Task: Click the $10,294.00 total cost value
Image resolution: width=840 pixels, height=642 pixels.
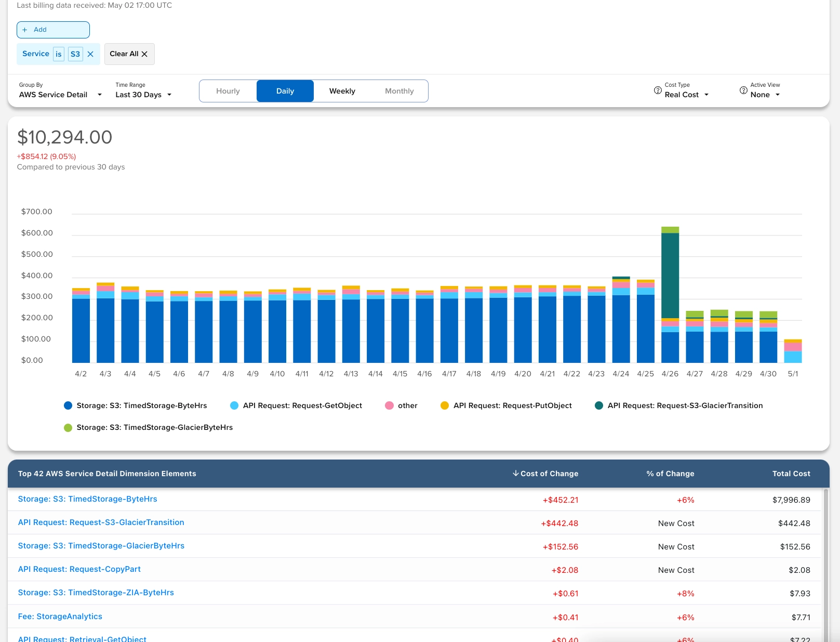Action: tap(65, 137)
